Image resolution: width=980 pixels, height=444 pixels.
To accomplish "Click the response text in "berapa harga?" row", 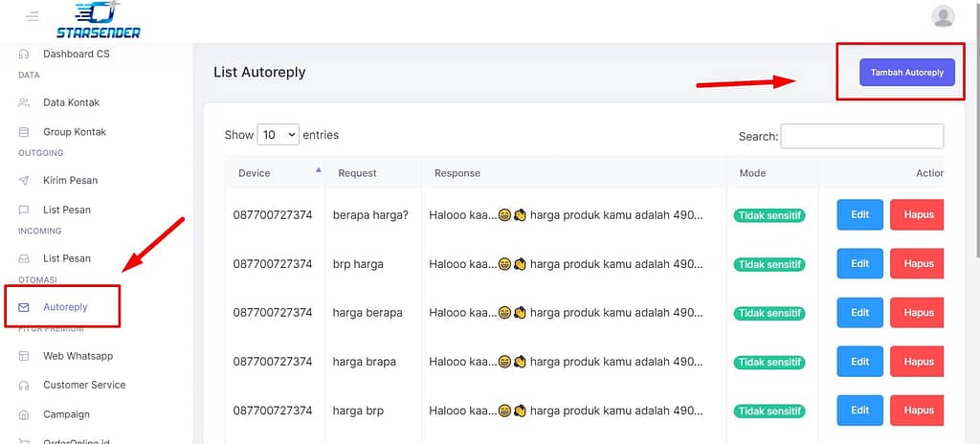I will 567,215.
